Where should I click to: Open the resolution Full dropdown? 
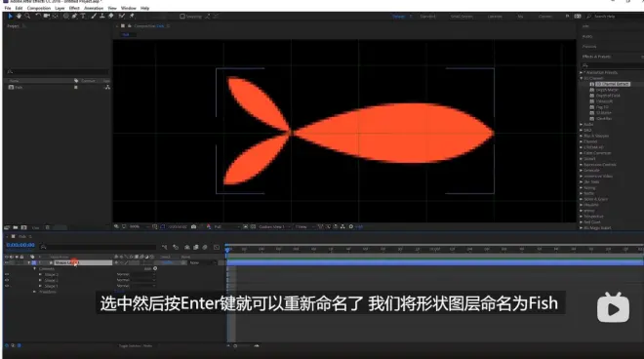pos(226,226)
